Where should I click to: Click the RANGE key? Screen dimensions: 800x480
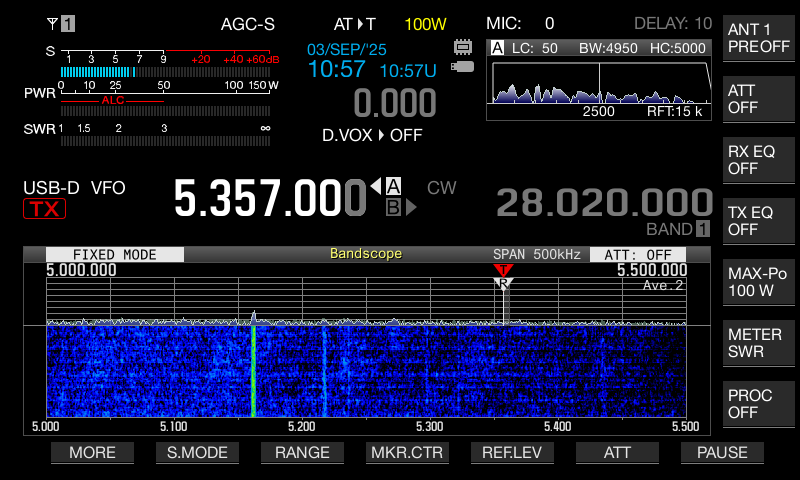coord(302,452)
